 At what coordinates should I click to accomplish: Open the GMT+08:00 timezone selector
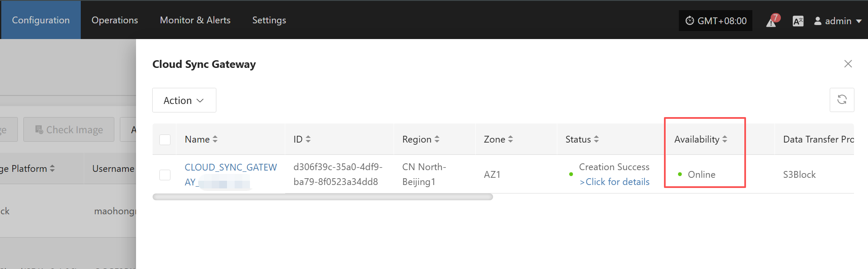pyautogui.click(x=715, y=21)
